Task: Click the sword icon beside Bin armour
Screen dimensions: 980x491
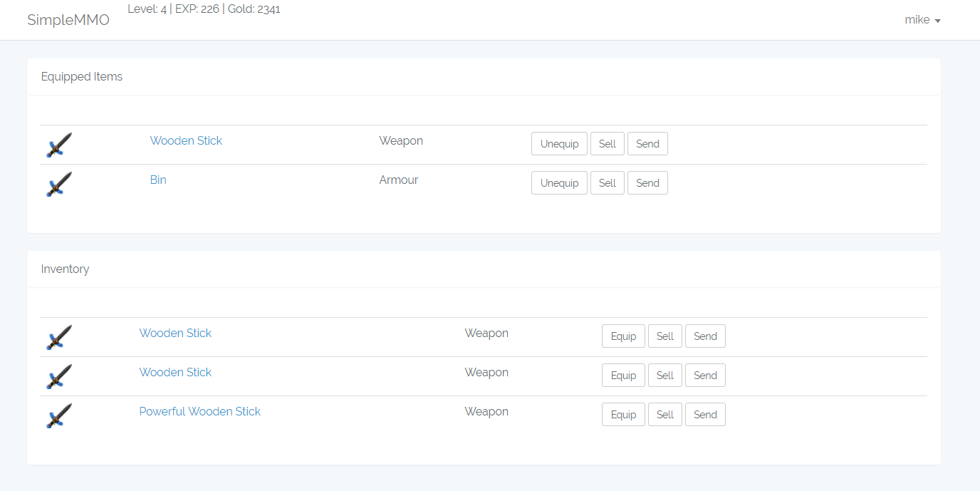Action: pos(59,184)
